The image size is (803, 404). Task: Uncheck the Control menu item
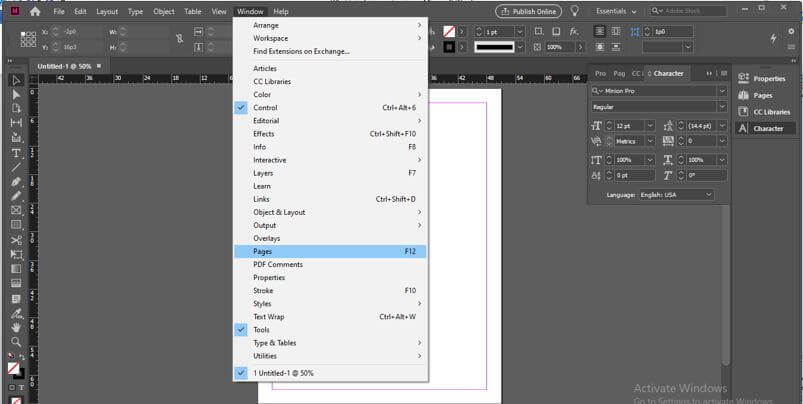coord(330,108)
